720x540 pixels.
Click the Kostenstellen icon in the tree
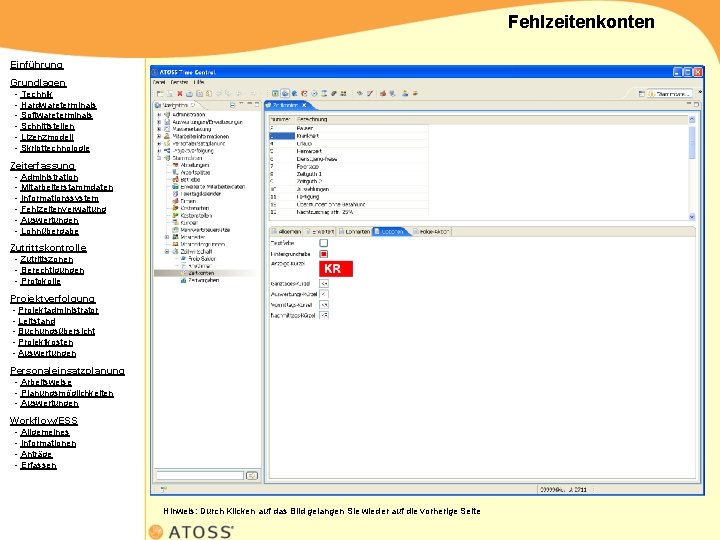[175, 215]
